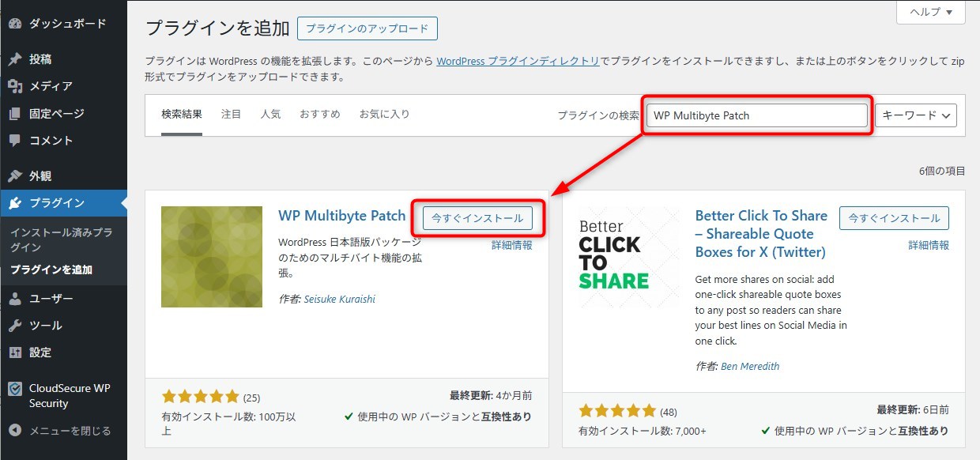Switch to the 人気 tab

tap(270, 115)
